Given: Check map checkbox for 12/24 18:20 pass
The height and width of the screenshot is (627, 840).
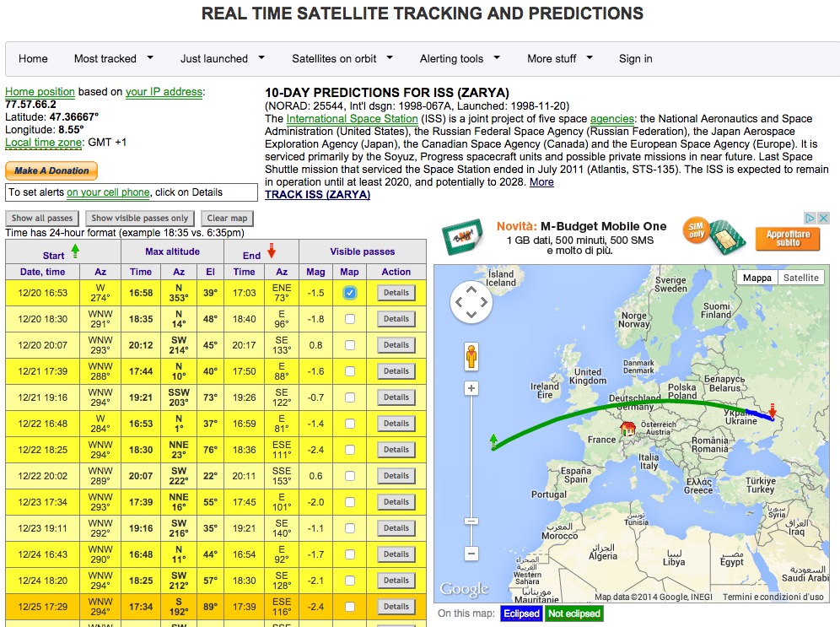Looking at the screenshot, I should [x=350, y=581].
